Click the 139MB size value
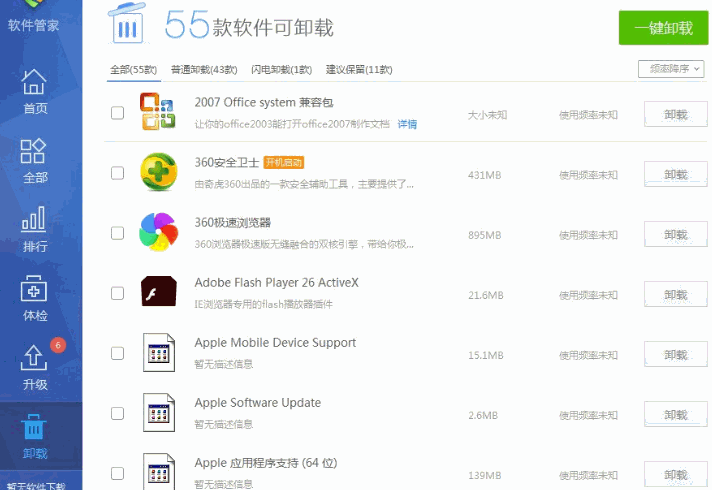This screenshot has height=490, width=712. coord(485,475)
